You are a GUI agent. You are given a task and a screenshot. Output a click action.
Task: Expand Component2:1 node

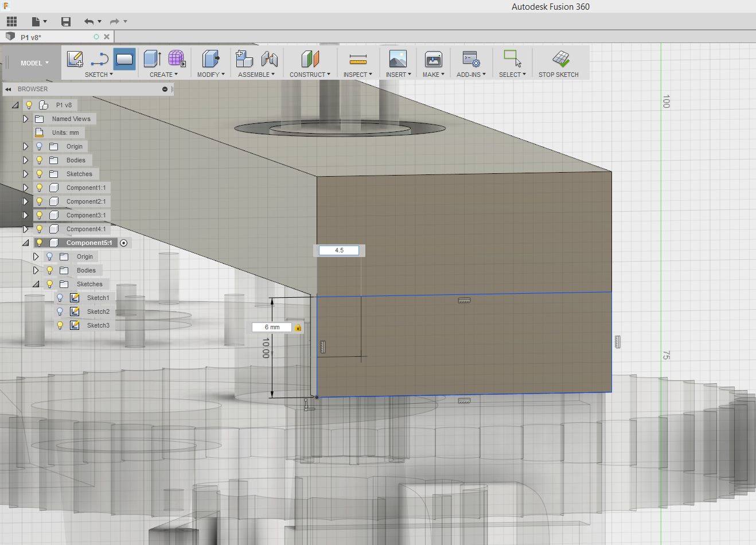[x=25, y=201]
